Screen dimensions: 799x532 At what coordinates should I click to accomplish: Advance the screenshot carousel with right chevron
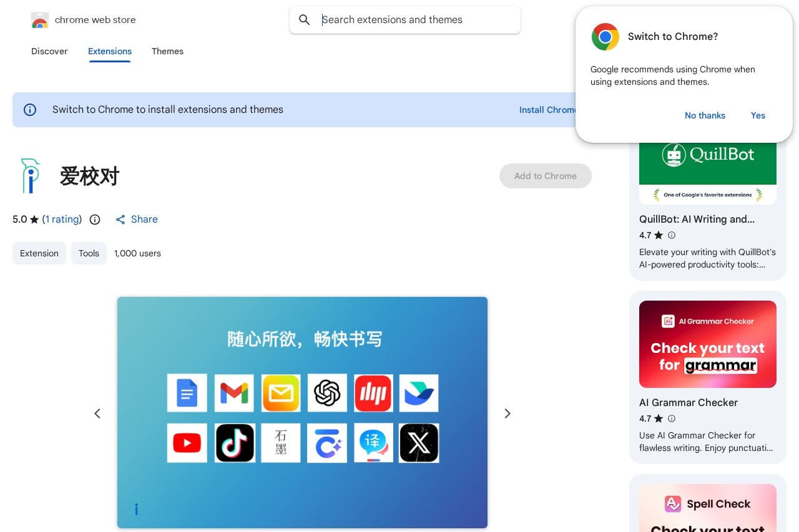(507, 414)
